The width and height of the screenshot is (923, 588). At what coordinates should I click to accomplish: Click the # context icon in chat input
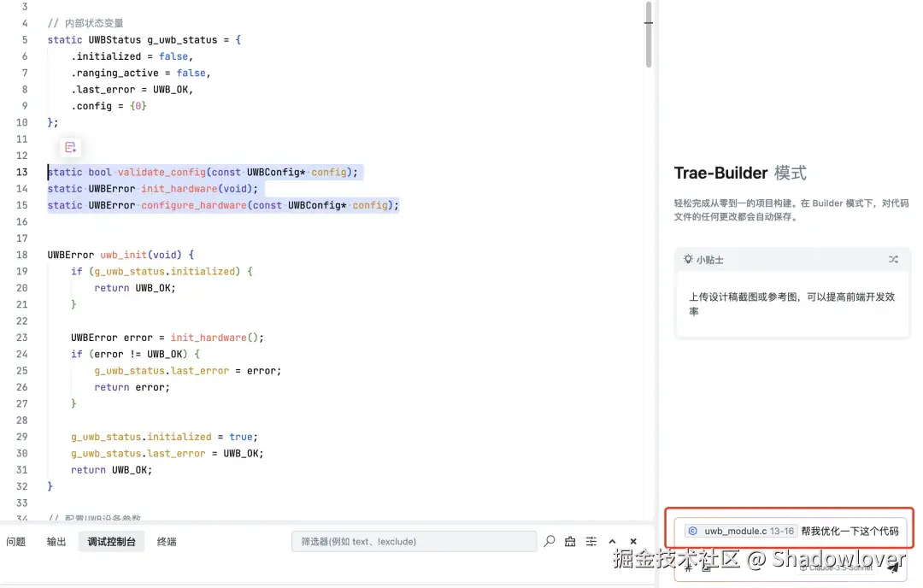pos(688,568)
